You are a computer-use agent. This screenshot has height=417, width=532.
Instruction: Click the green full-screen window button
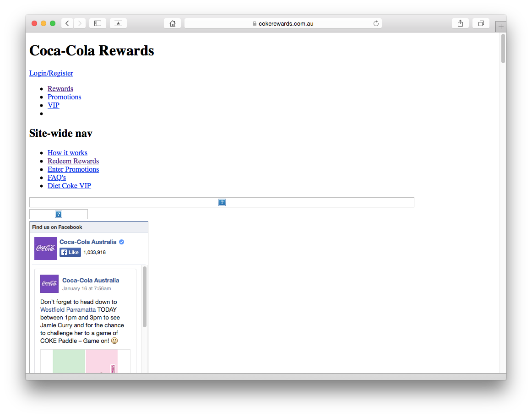pyautogui.click(x=53, y=23)
